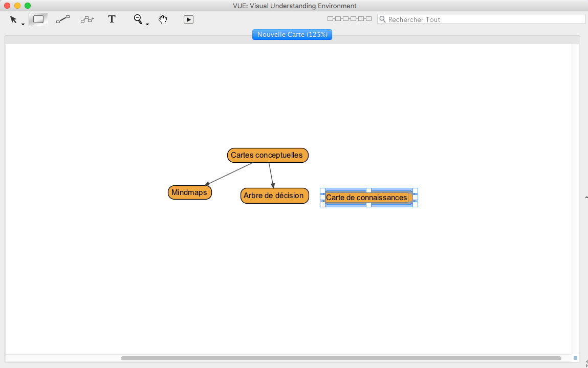588x368 pixels.
Task: Click the horizontal scrollbar at bottom
Action: click(340, 358)
